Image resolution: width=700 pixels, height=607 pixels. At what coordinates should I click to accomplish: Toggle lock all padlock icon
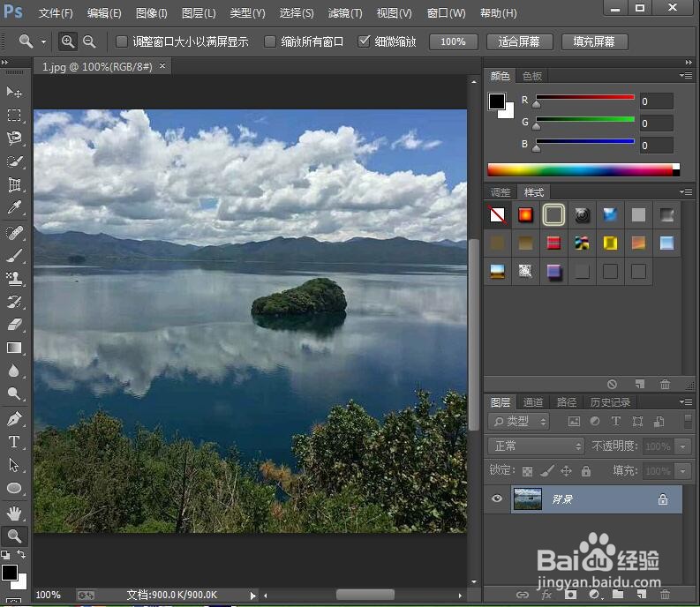click(x=586, y=471)
